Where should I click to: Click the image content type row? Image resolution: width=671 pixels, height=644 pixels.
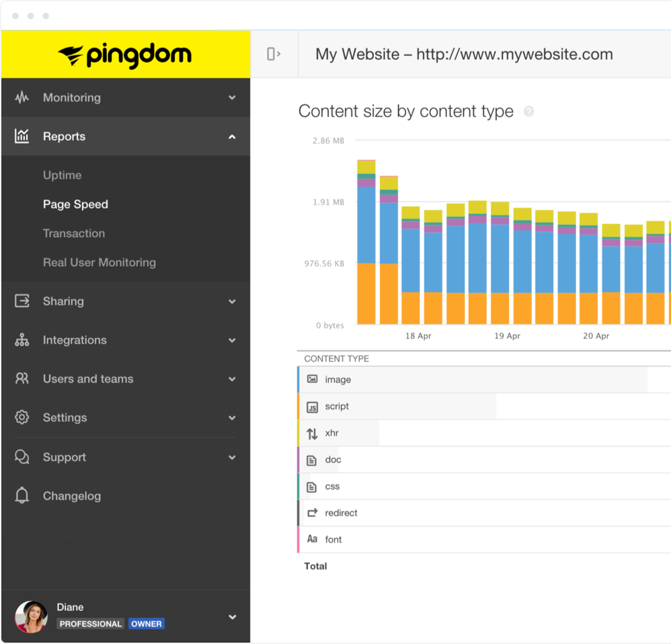coord(471,380)
